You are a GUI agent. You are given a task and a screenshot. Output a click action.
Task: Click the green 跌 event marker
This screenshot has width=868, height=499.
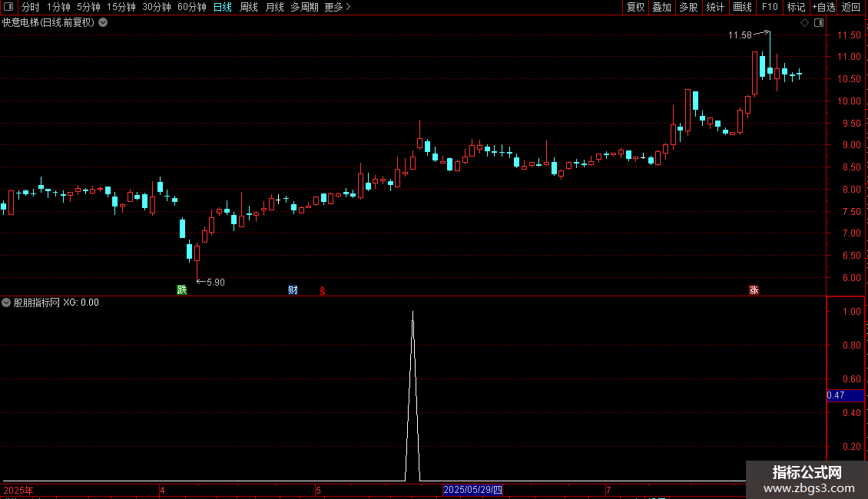181,290
